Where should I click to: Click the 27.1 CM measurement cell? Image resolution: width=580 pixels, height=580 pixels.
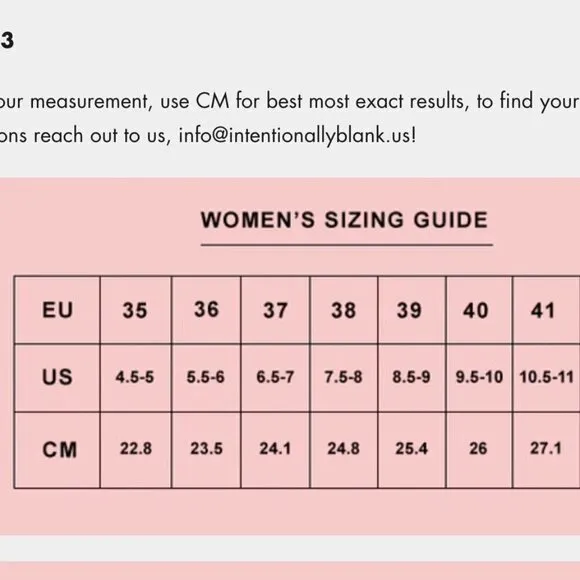(546, 450)
